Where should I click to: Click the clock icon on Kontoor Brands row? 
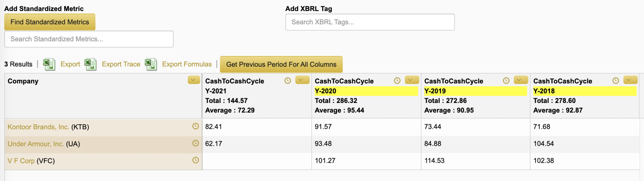click(x=196, y=126)
